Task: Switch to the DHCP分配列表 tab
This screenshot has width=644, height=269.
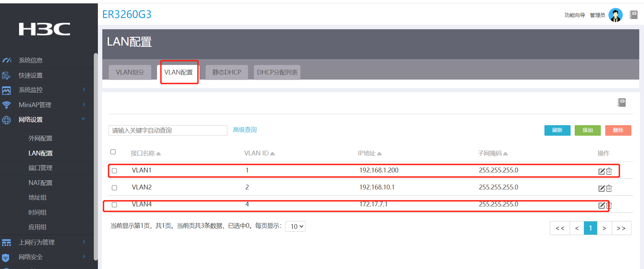Action: click(277, 72)
